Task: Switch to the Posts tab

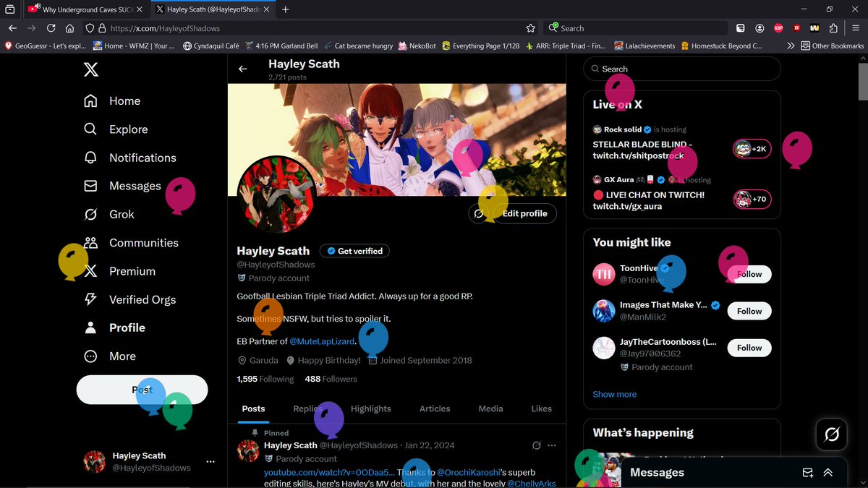Action: coord(253,408)
